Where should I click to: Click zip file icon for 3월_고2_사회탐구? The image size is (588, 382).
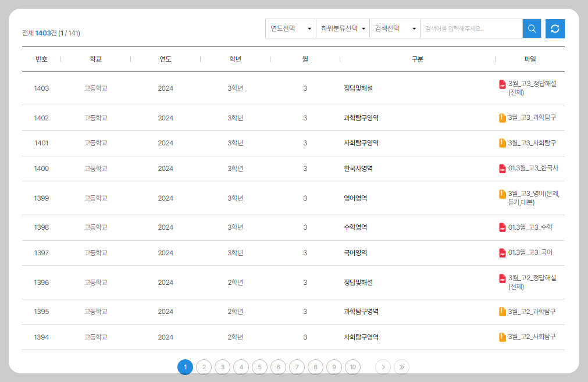click(x=502, y=337)
